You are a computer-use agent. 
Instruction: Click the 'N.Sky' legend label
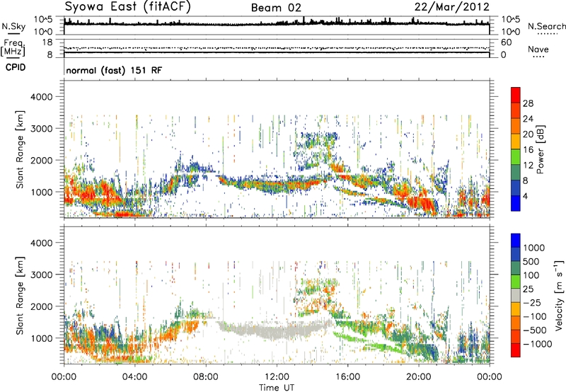13,26
